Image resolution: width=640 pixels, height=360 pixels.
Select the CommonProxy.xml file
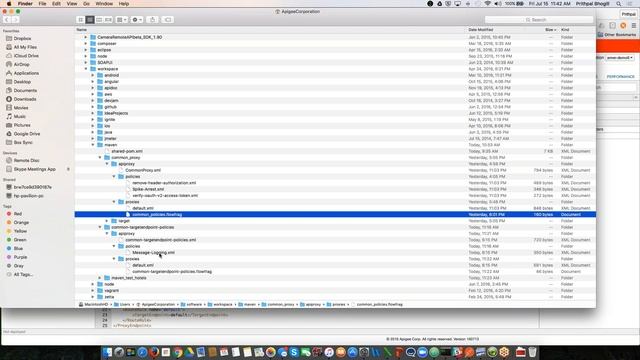tap(143, 170)
